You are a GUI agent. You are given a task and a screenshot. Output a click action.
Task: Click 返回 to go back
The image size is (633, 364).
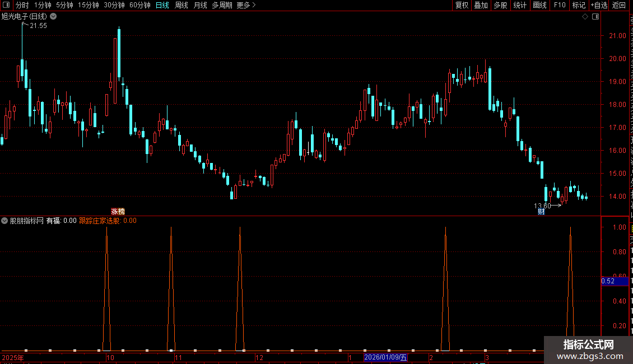click(x=618, y=5)
